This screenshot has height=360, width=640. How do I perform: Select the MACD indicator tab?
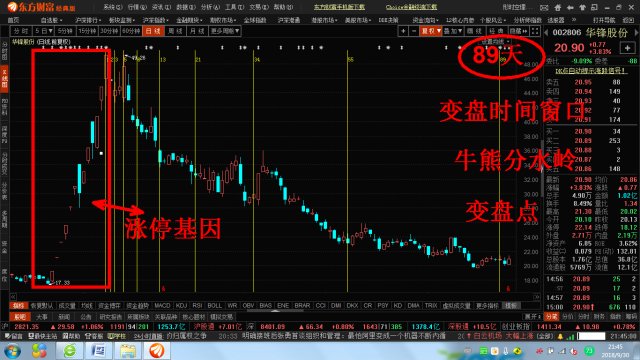point(162,305)
